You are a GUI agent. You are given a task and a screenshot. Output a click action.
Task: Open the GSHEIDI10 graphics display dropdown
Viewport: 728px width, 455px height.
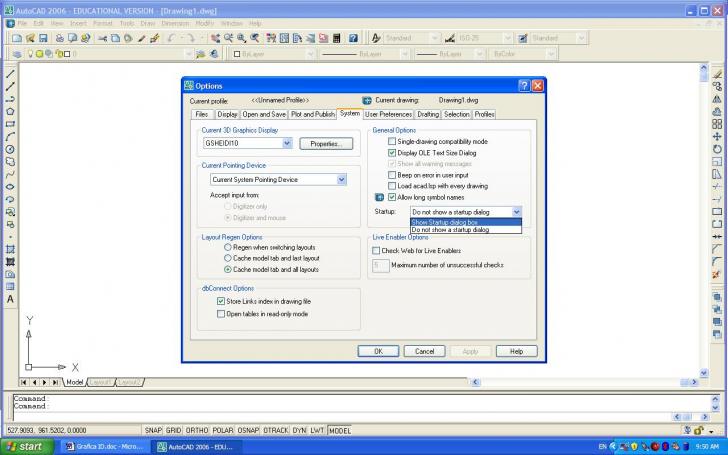[x=287, y=143]
